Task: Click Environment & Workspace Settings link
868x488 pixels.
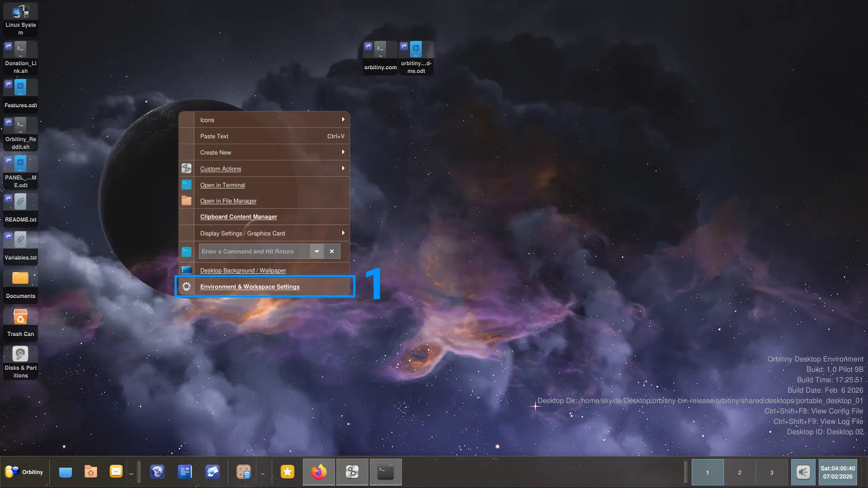Action: [250, 286]
